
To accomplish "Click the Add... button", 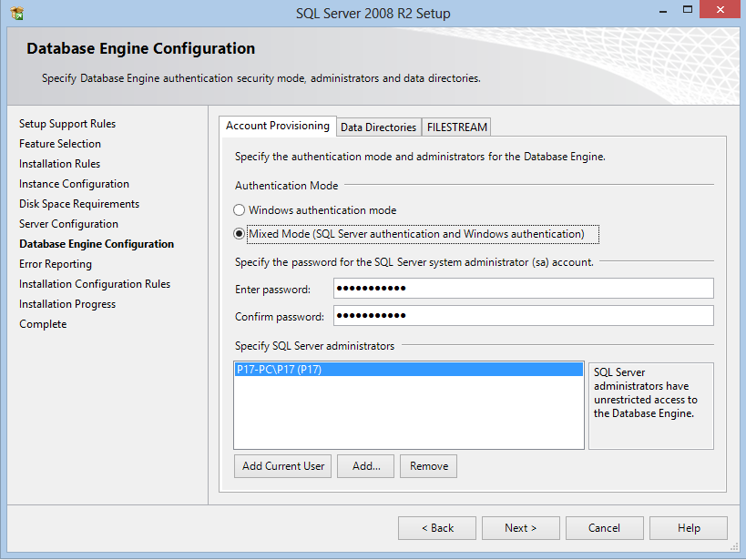I will 366,466.
